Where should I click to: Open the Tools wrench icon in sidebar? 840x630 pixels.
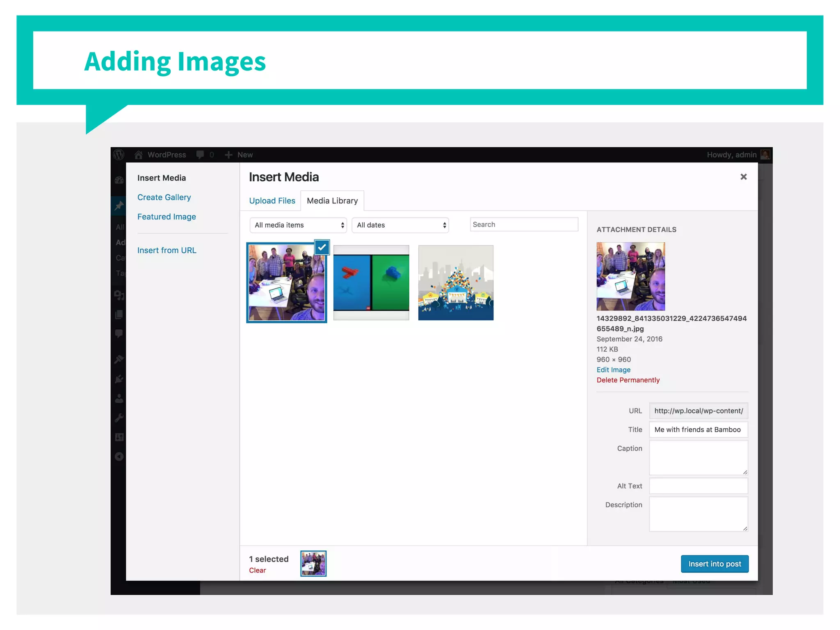pyautogui.click(x=119, y=418)
